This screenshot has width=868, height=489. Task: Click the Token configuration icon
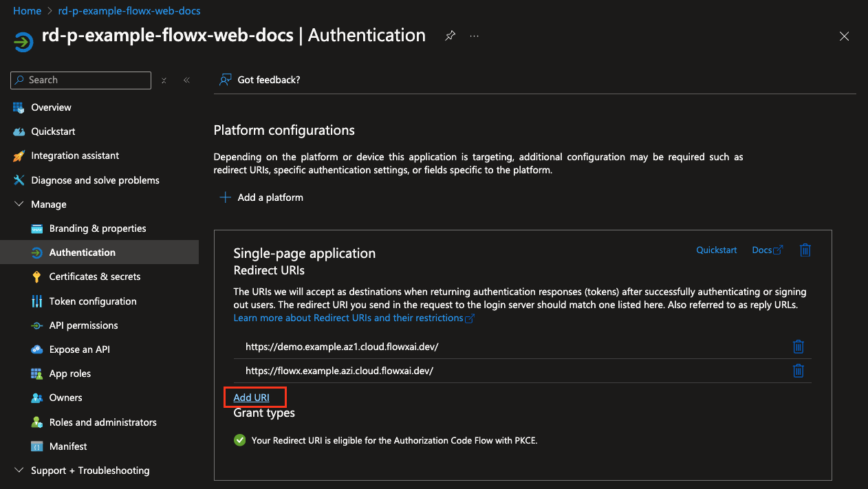[x=37, y=301]
